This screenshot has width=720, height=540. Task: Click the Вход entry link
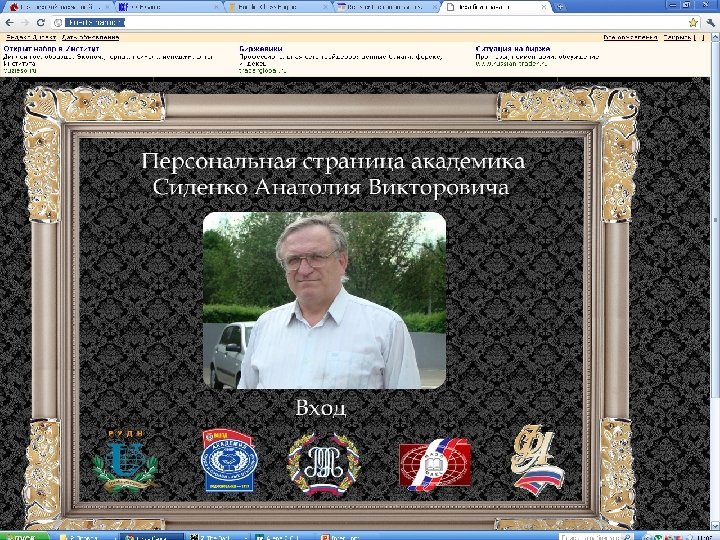[x=321, y=408]
